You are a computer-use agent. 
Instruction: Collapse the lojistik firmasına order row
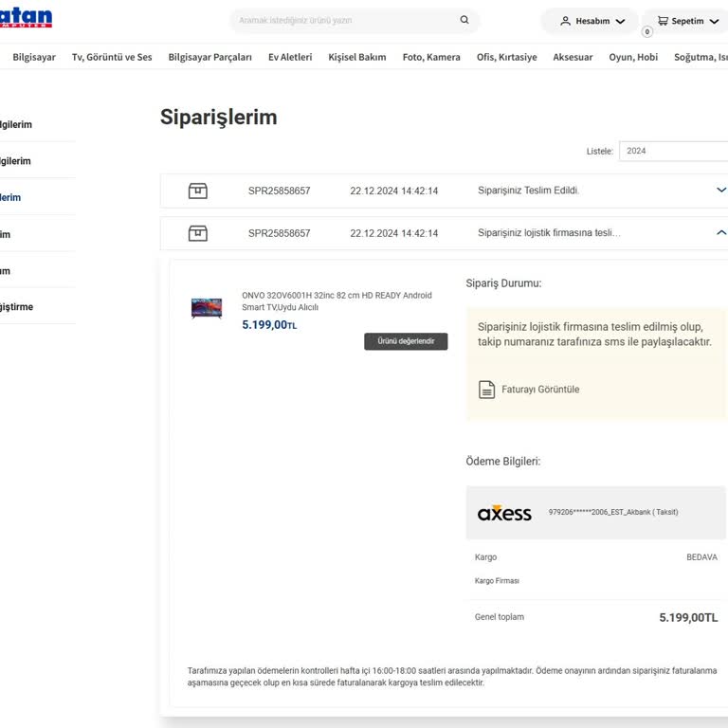(720, 232)
